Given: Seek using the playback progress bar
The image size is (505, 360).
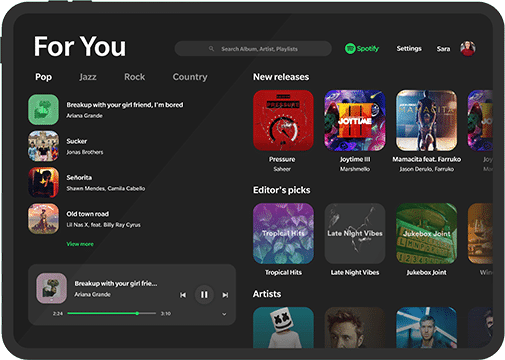Looking at the screenshot, I should click(112, 313).
